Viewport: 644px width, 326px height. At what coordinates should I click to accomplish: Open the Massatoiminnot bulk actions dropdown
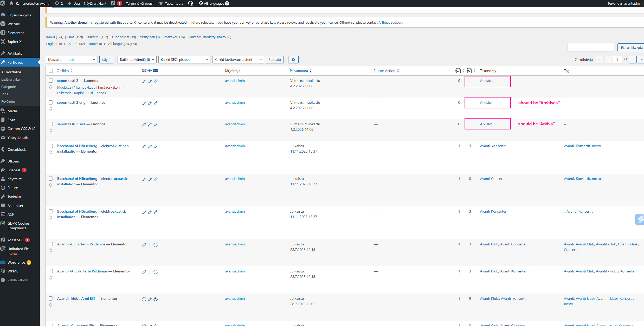(72, 60)
